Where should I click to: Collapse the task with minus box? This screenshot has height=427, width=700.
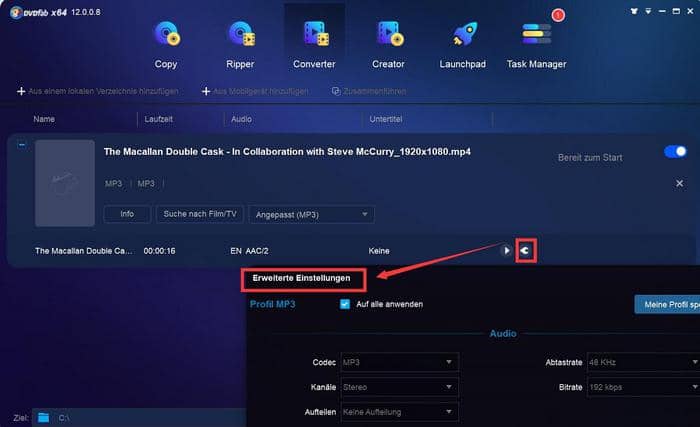pyautogui.click(x=22, y=144)
